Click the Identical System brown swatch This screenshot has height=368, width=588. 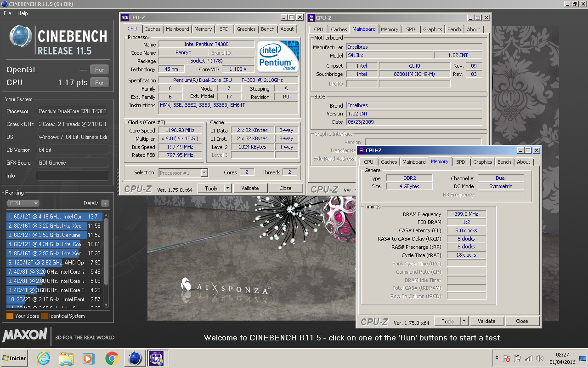[x=44, y=316]
